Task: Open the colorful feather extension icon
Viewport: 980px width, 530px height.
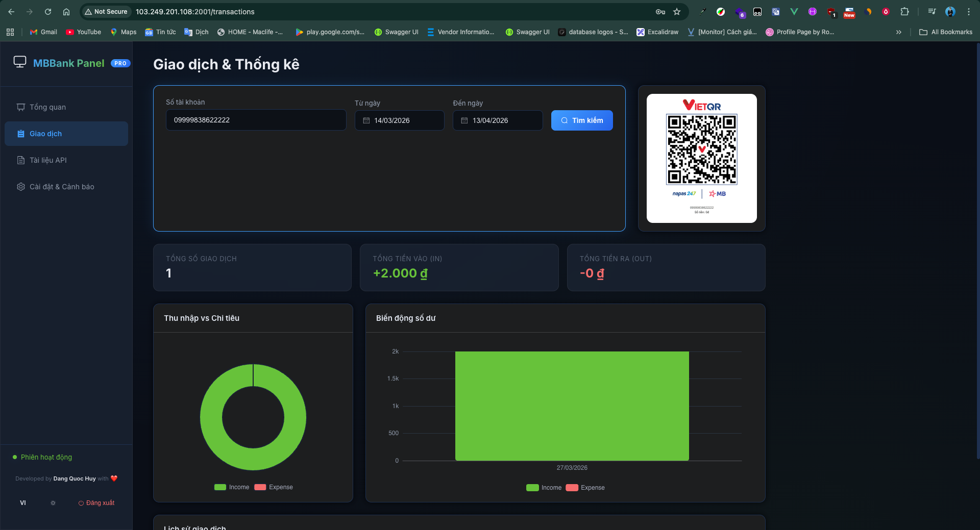Action: 721,12
